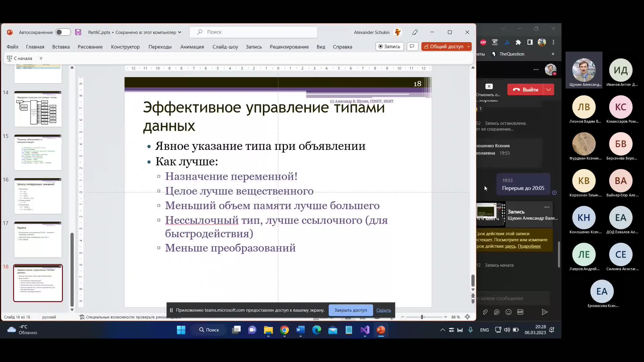Click the Скрыть link on sharing bar
This screenshot has width=644, height=362.
tap(383, 310)
